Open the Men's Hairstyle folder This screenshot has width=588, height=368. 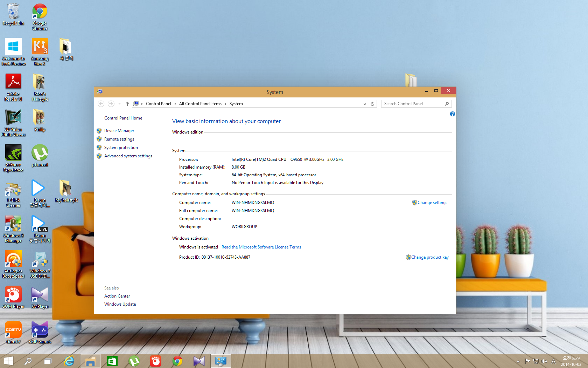click(x=40, y=87)
